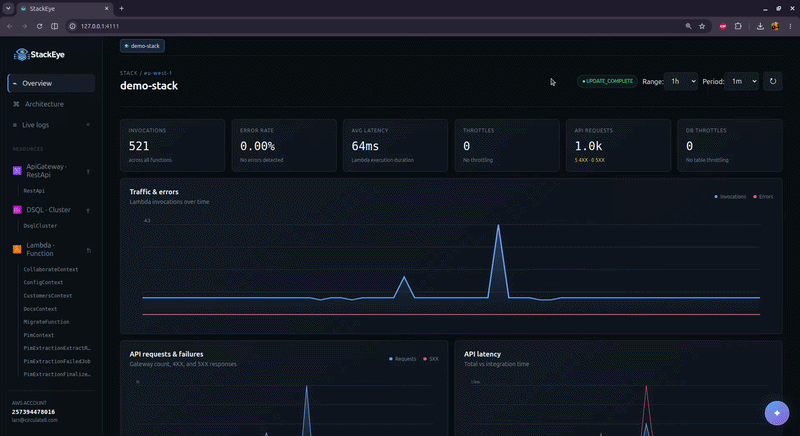Open the Architecture page
This screenshot has height=436, width=800.
coord(51,104)
